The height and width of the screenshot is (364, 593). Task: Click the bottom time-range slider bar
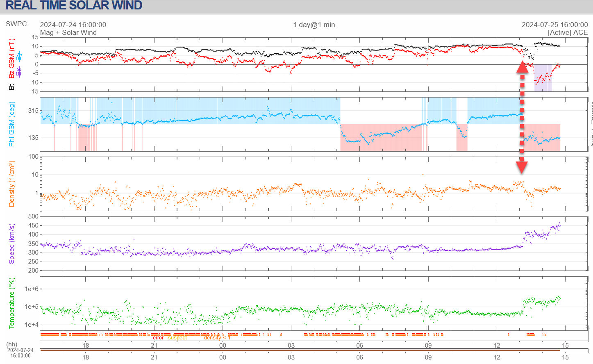click(x=300, y=350)
